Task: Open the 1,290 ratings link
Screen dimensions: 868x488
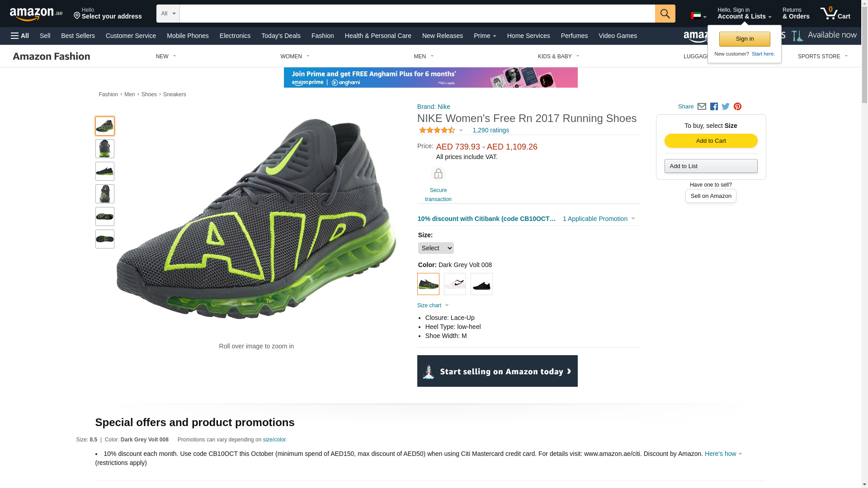Action: (x=491, y=130)
